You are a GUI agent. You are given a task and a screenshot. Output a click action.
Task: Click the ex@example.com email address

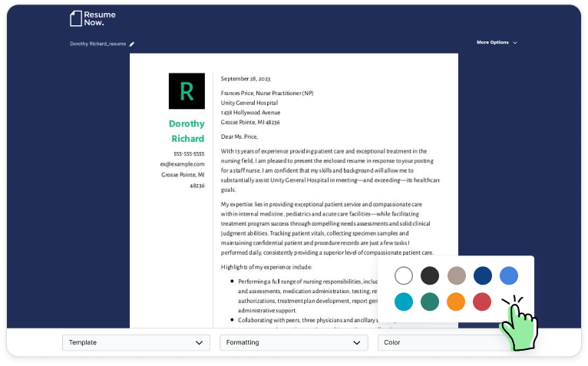[182, 164]
